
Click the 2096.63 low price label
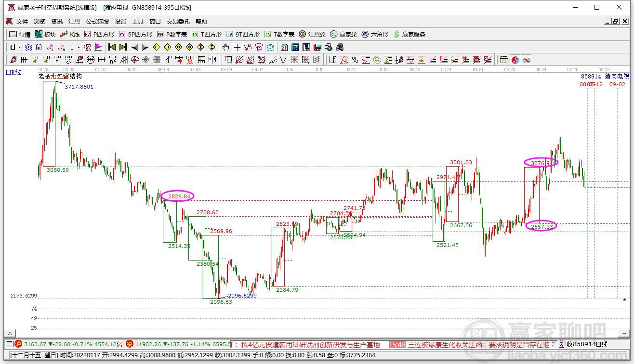pyautogui.click(x=221, y=302)
